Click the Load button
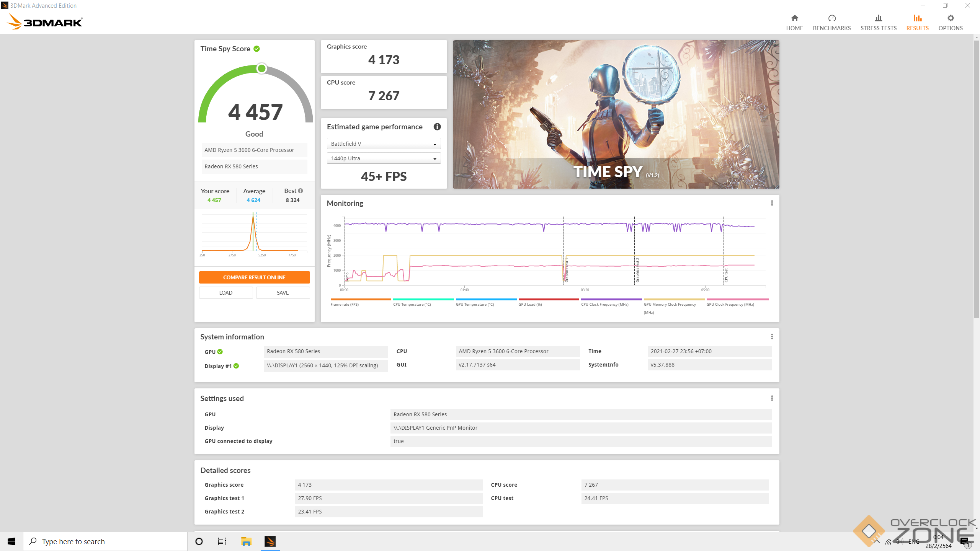The width and height of the screenshot is (980, 551). click(x=225, y=293)
